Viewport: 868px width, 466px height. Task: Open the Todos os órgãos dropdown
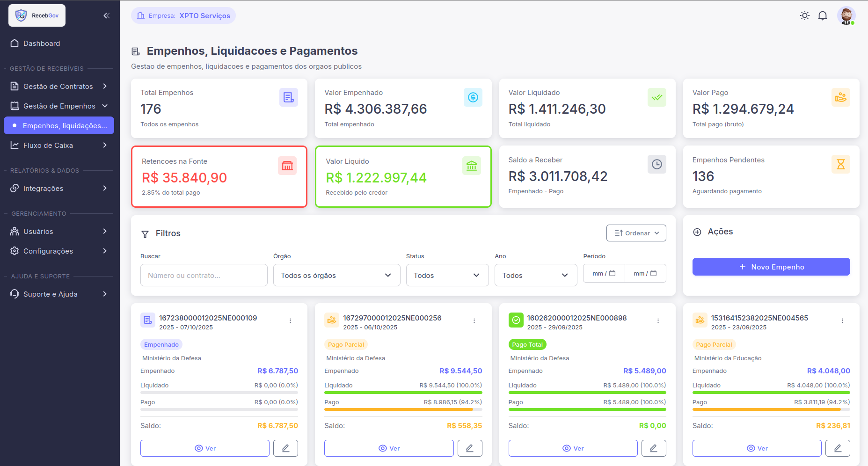pyautogui.click(x=336, y=275)
